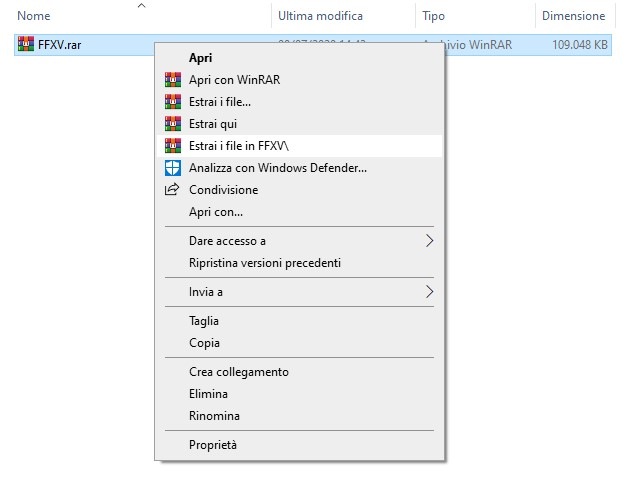626x503 pixels.
Task: Select the FFXV.rar file name
Action: pos(59,44)
